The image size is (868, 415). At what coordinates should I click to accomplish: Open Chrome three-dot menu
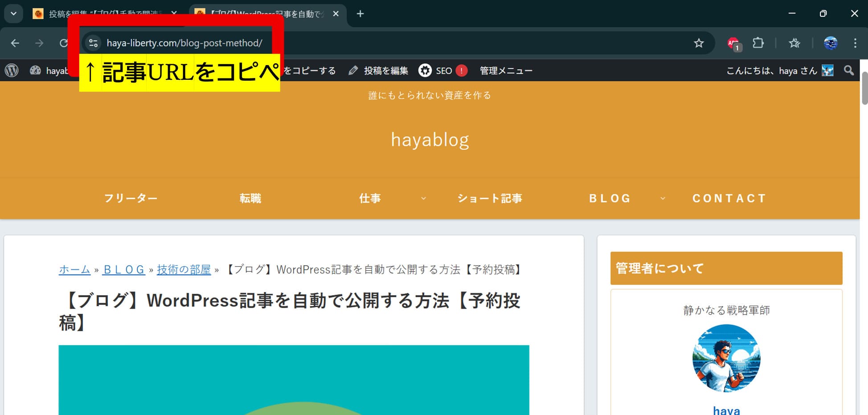(x=855, y=43)
